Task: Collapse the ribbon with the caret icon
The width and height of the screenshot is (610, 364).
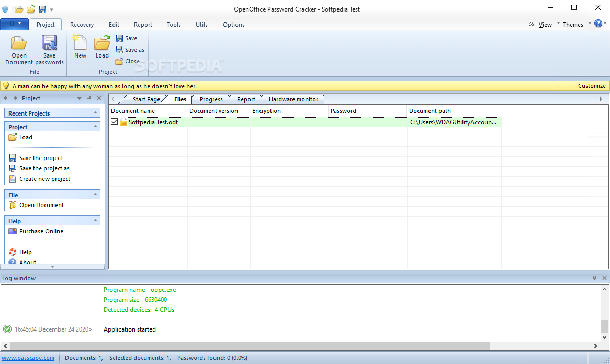Action: coord(531,24)
